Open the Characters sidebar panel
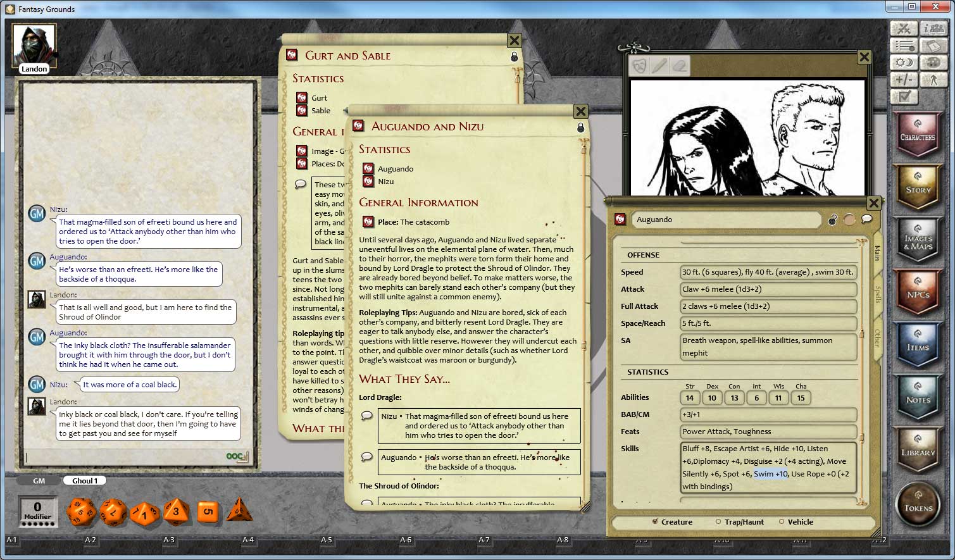Image resolution: width=955 pixels, height=560 pixels. tap(918, 134)
